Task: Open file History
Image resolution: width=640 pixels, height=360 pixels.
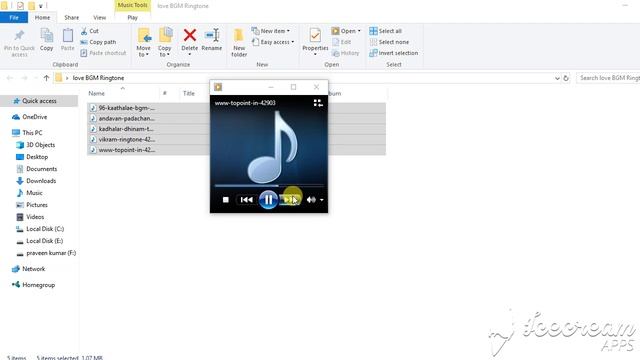Action: [345, 53]
